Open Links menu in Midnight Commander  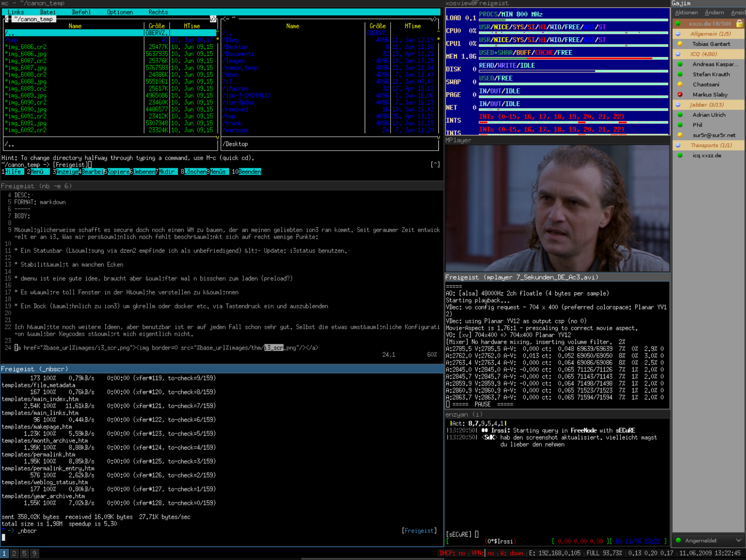pyautogui.click(x=16, y=12)
